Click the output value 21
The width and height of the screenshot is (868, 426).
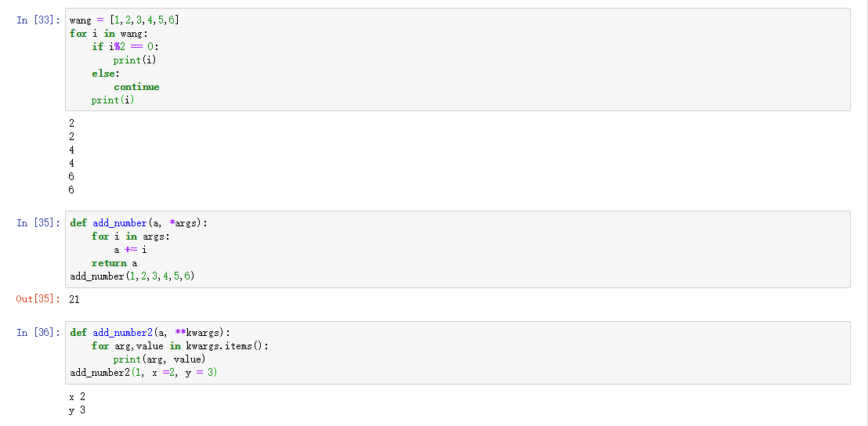pos(74,299)
